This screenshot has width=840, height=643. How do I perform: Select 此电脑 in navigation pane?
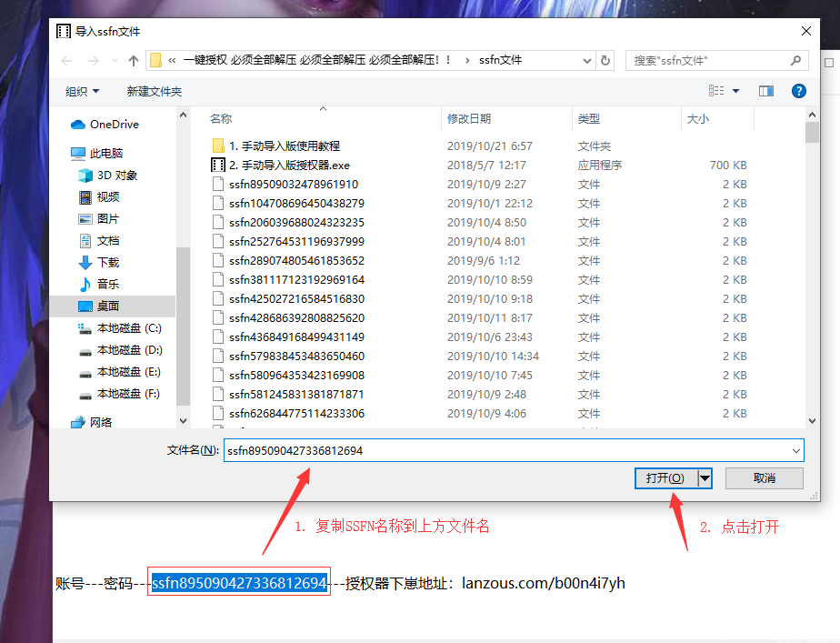[x=97, y=154]
